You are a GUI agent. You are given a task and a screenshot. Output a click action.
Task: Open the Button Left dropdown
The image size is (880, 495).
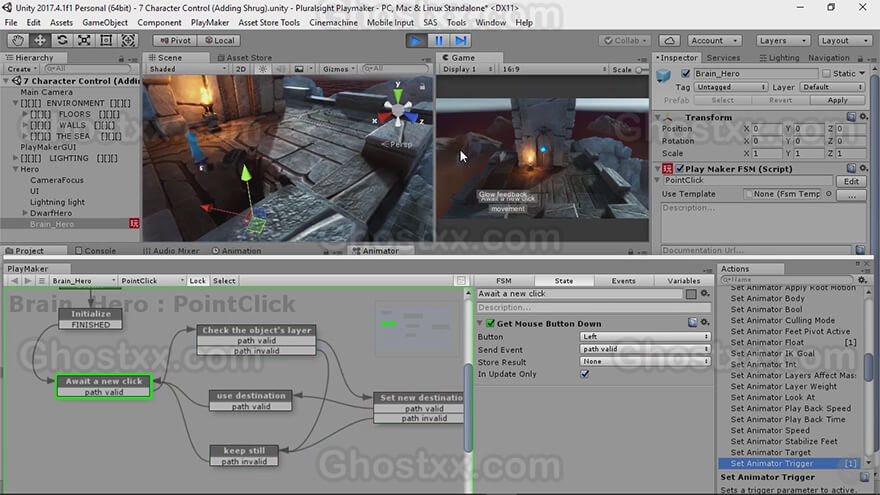(645, 336)
